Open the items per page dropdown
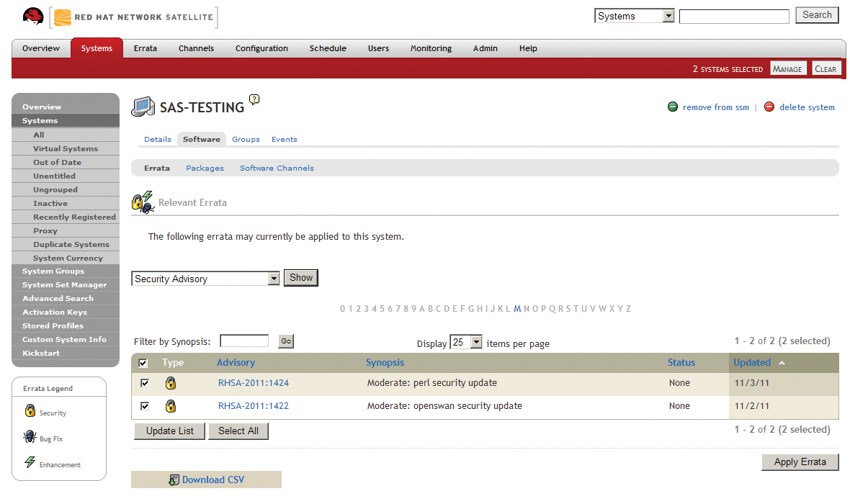 [x=475, y=343]
